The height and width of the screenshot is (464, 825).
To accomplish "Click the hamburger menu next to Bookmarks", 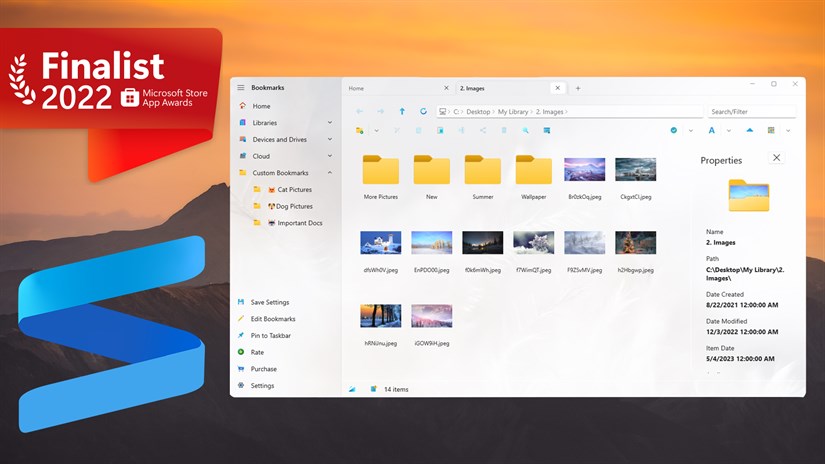I will click(241, 88).
